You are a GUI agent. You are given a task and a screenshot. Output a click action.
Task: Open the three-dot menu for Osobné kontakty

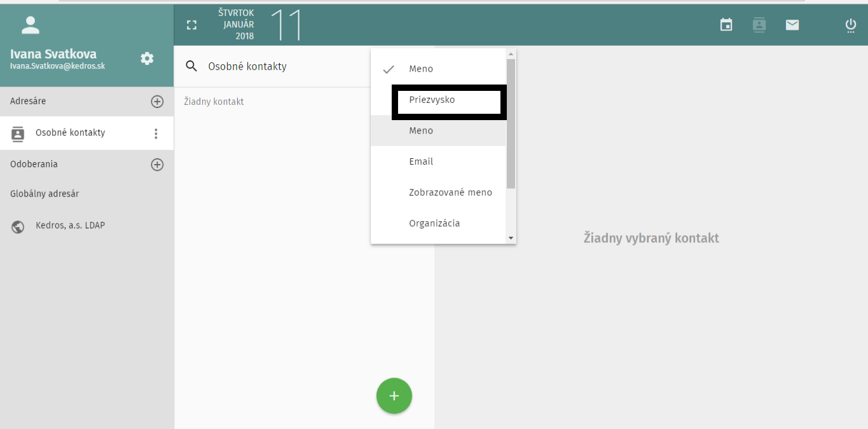pos(156,133)
